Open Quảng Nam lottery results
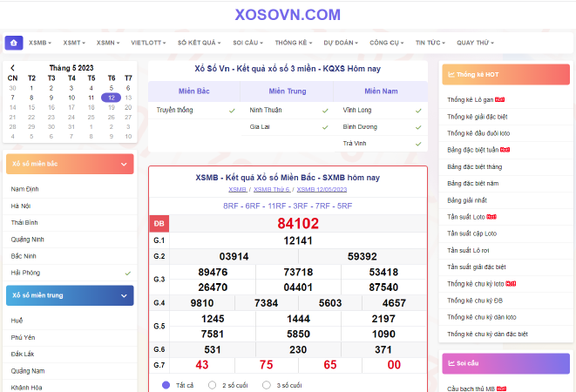Viewport: 576px width, 392px height. click(x=28, y=371)
